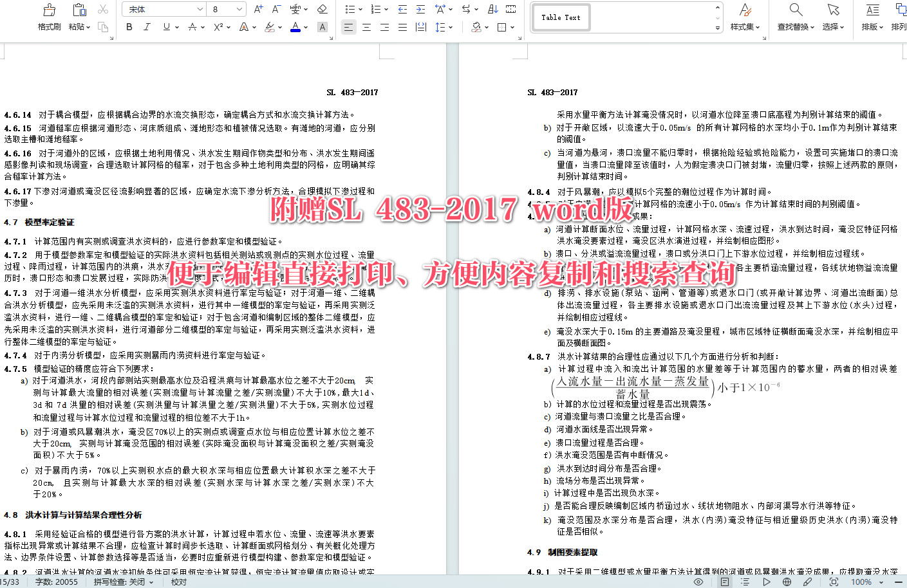Viewport: 907px width, 588px height.
Task: Toggle underline on selected text
Action: point(167,27)
